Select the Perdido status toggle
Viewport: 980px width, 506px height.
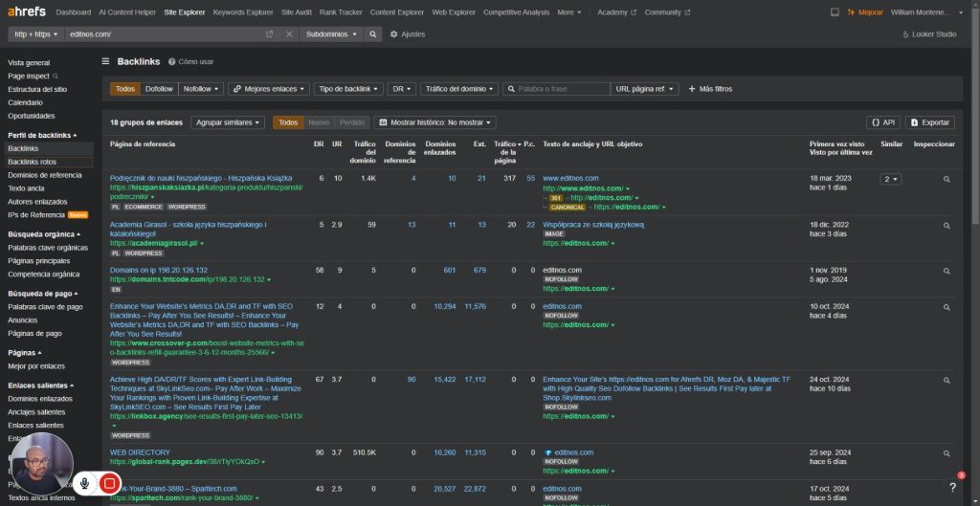coord(352,122)
